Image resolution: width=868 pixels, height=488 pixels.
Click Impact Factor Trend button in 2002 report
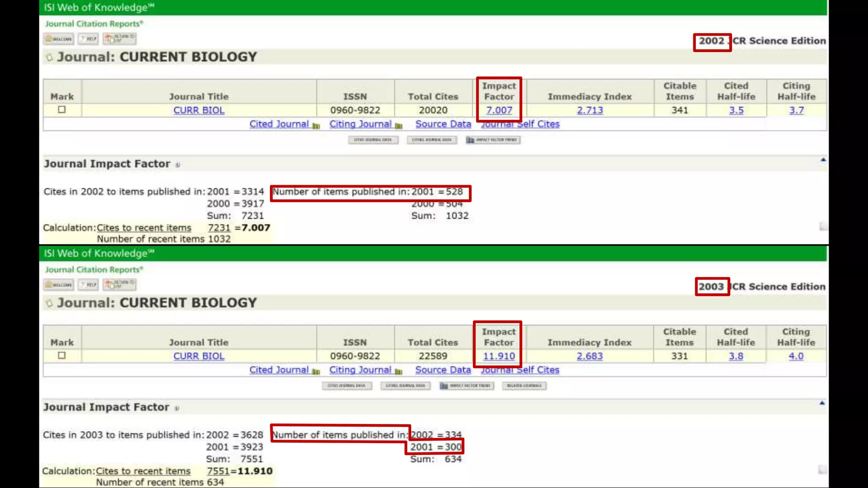coord(493,140)
